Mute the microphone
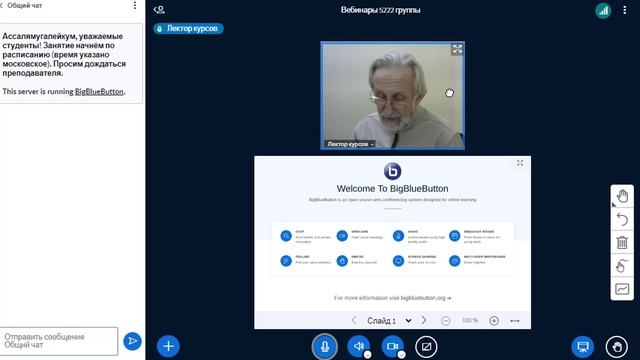Screen dimensions: 640x360 pyautogui.click(x=325, y=347)
